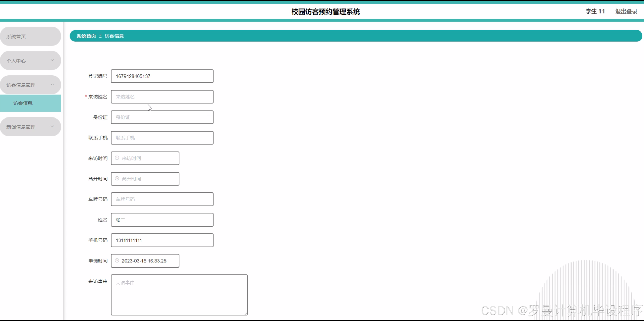Collapse the 访客信息管理 menu chevron
This screenshot has height=321, width=644.
(53, 84)
